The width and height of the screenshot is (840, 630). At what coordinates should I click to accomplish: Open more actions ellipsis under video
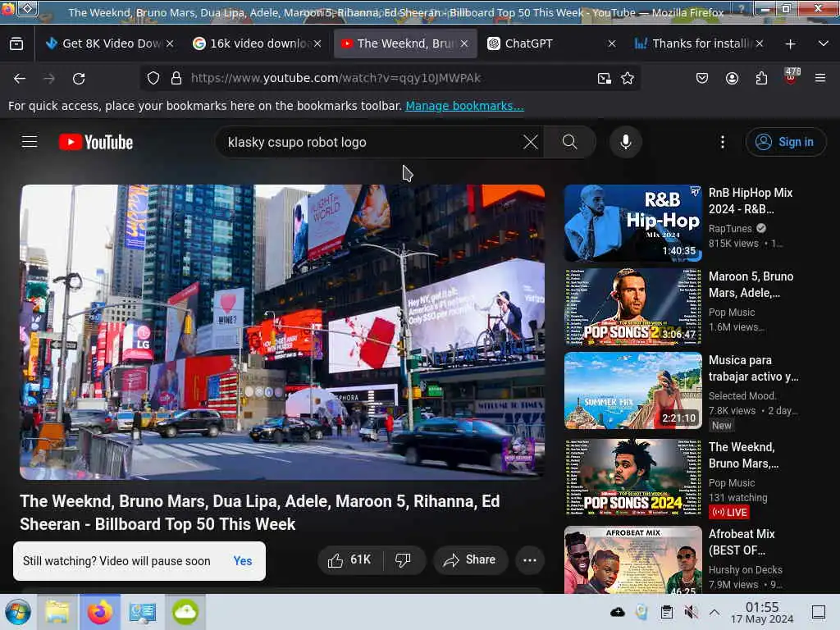pyautogui.click(x=530, y=559)
